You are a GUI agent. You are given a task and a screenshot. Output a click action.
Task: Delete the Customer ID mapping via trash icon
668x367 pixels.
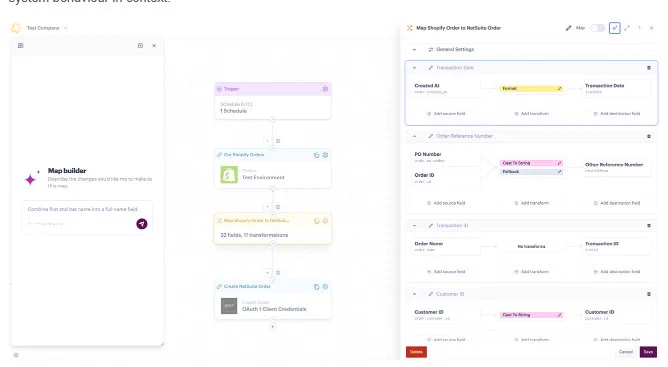[649, 294]
